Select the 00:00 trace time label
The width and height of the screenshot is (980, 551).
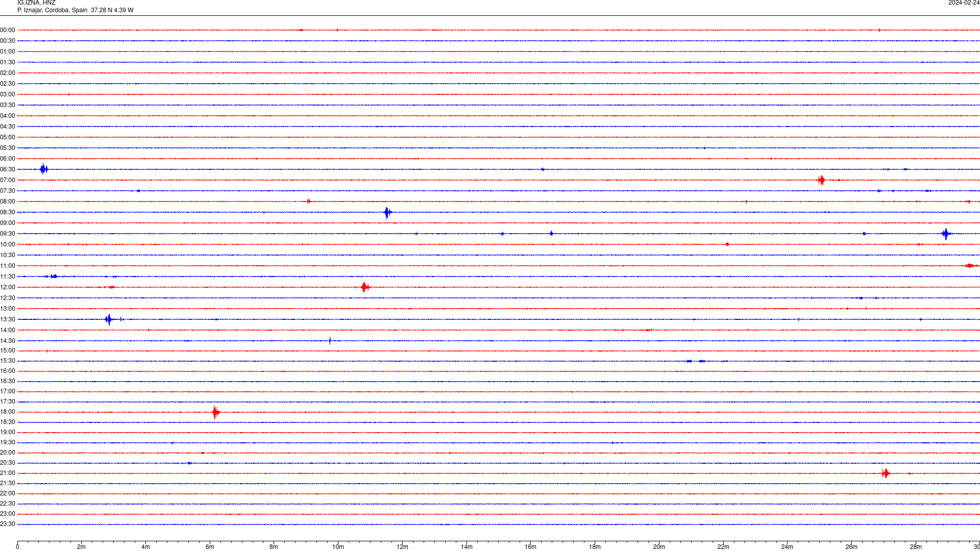(x=8, y=30)
